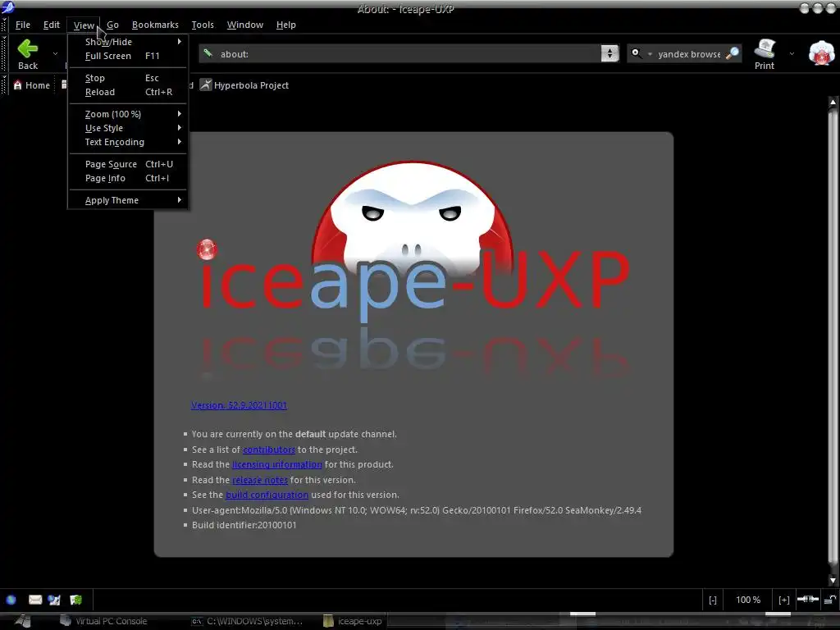This screenshot has width=840, height=630.
Task: Click the menu bar toolbar grippy handle
Action: click(4, 25)
